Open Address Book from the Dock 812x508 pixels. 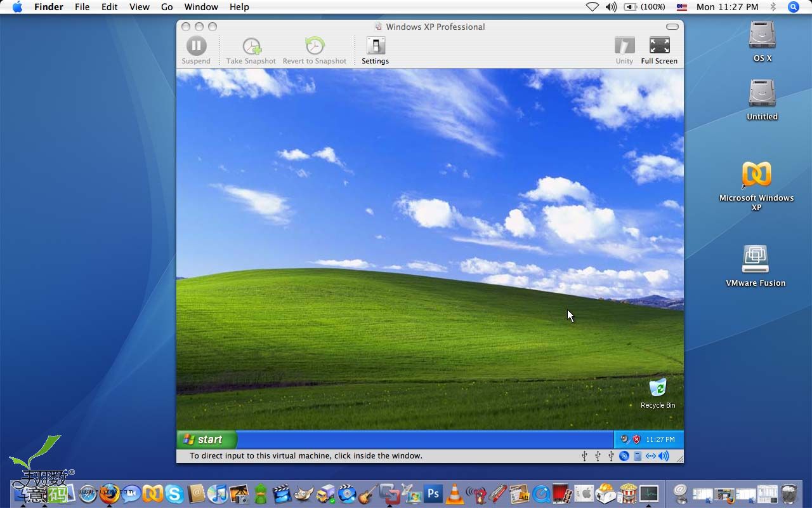197,493
